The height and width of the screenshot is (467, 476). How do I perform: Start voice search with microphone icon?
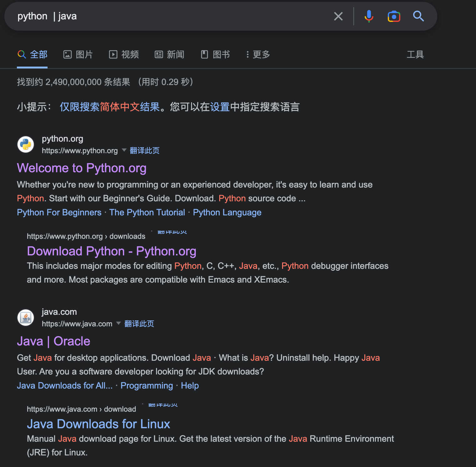pos(369,16)
